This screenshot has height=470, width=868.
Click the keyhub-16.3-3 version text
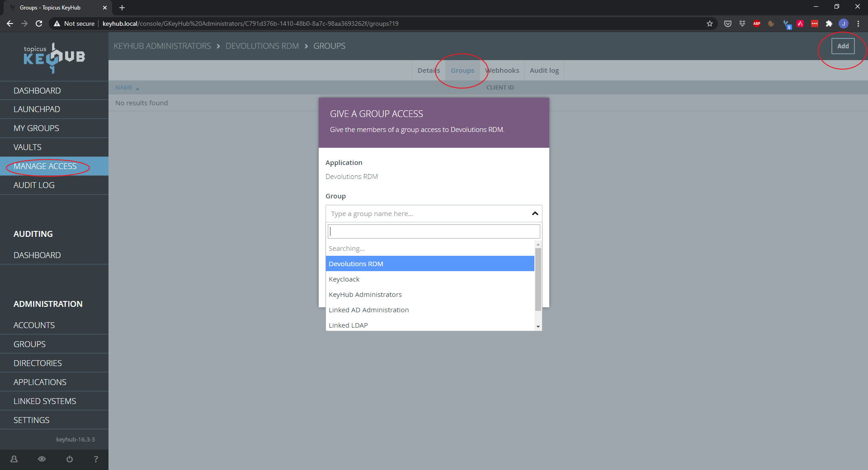coord(75,439)
